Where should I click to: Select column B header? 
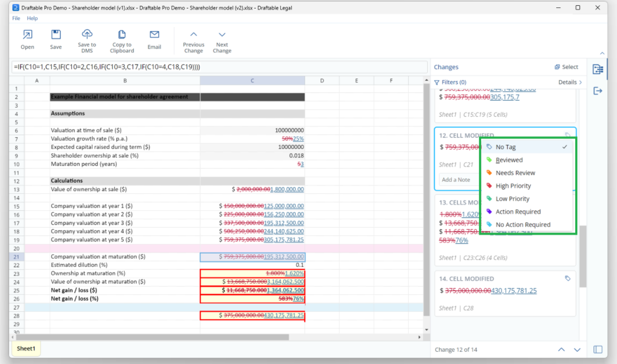click(x=125, y=81)
